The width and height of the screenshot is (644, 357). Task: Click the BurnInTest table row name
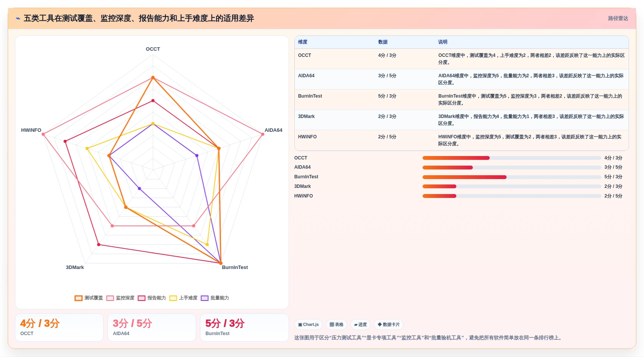(310, 96)
